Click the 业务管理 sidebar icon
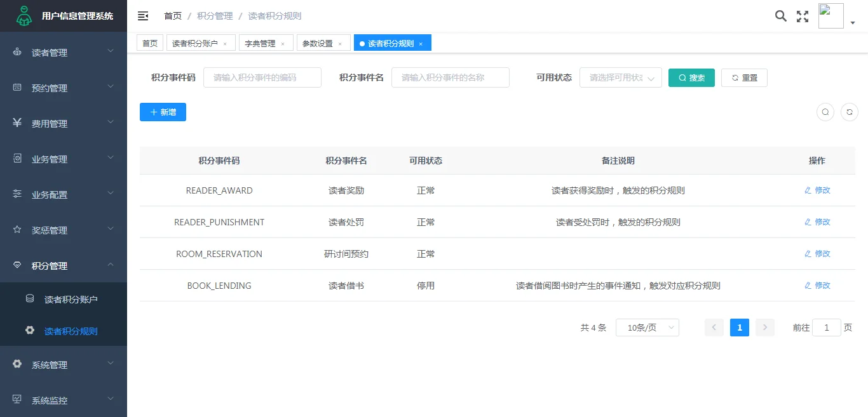Viewport: 868px width, 417px height. pyautogui.click(x=17, y=159)
